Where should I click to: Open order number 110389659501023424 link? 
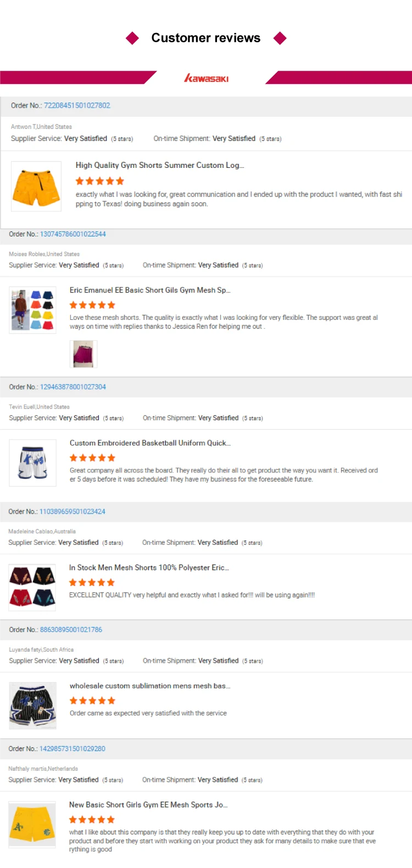pyautogui.click(x=72, y=511)
